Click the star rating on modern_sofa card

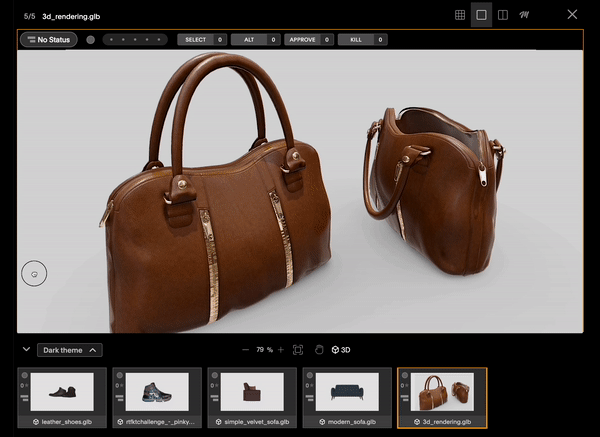pos(310,385)
